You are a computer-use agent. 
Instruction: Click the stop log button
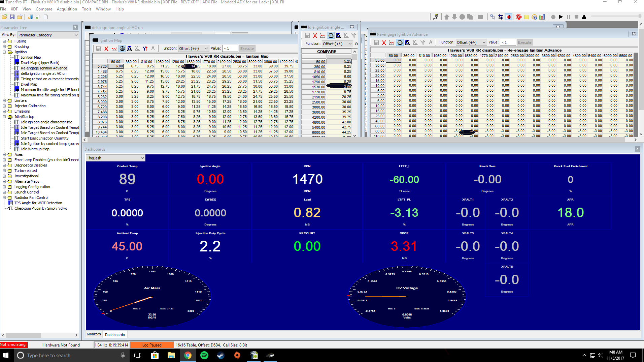[576, 17]
